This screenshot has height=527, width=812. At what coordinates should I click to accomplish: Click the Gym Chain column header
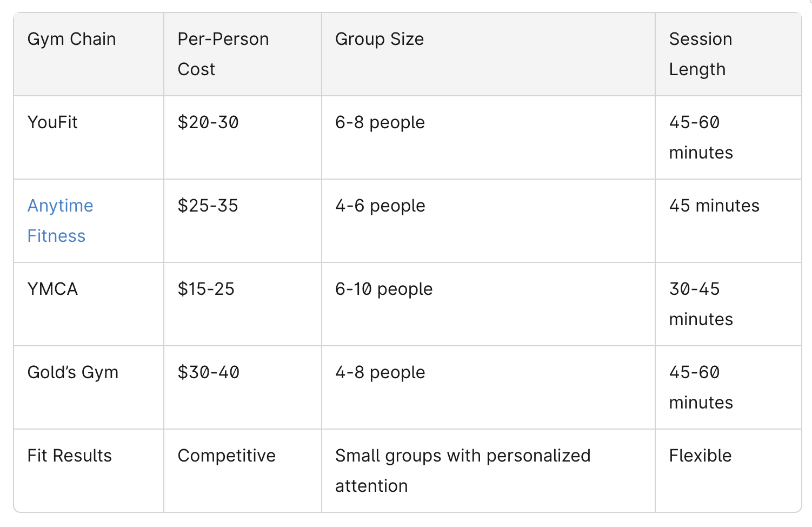(x=71, y=39)
